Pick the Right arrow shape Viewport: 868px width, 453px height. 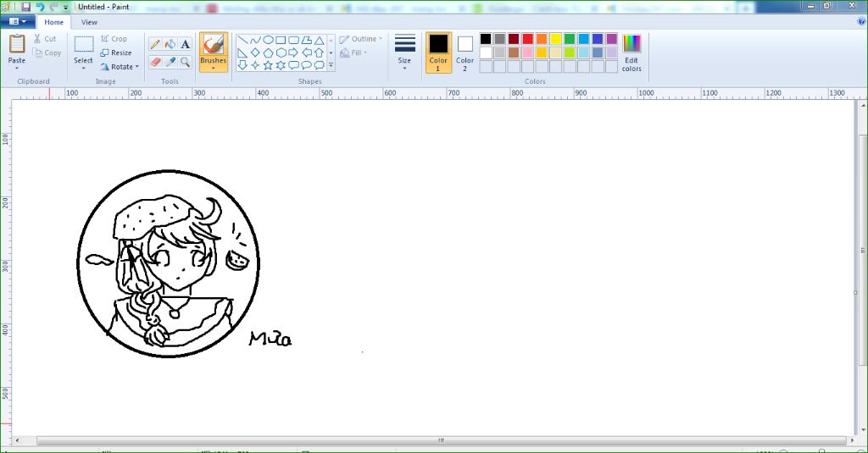[x=293, y=52]
